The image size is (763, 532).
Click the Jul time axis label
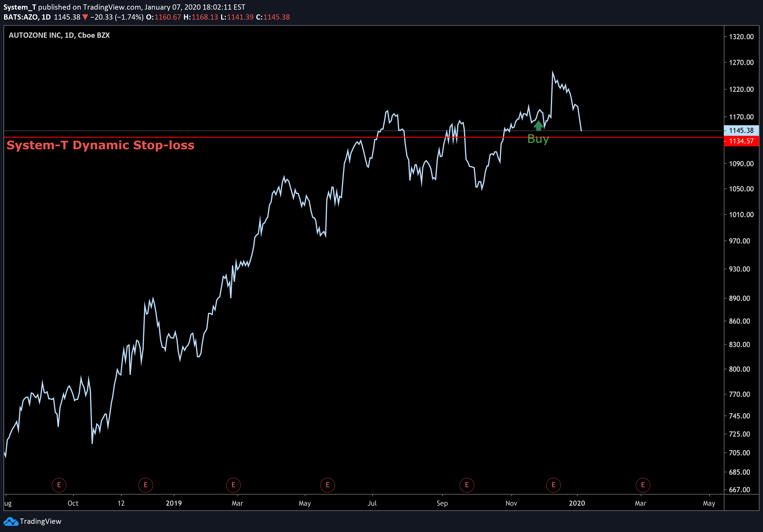click(x=372, y=503)
